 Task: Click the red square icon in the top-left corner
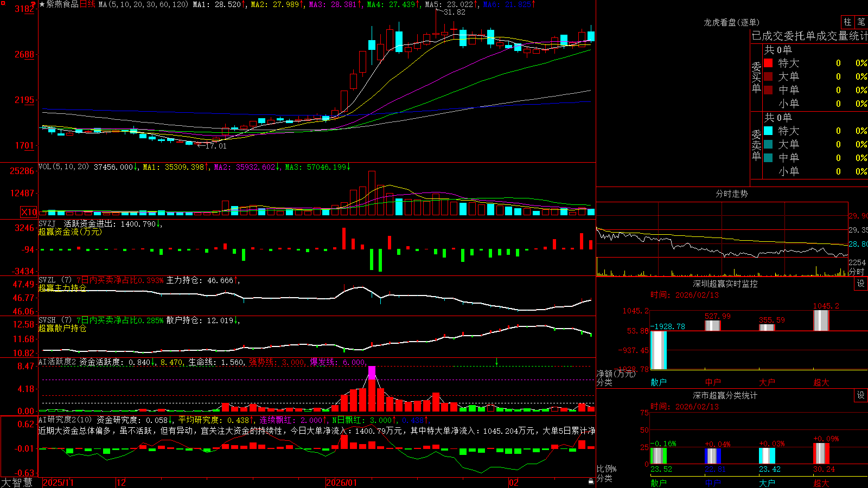[x=3, y=3]
